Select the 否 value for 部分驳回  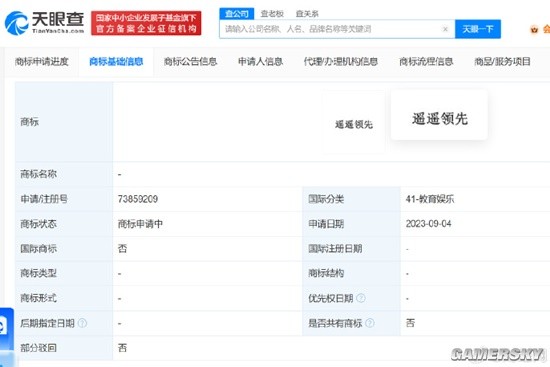click(122, 348)
